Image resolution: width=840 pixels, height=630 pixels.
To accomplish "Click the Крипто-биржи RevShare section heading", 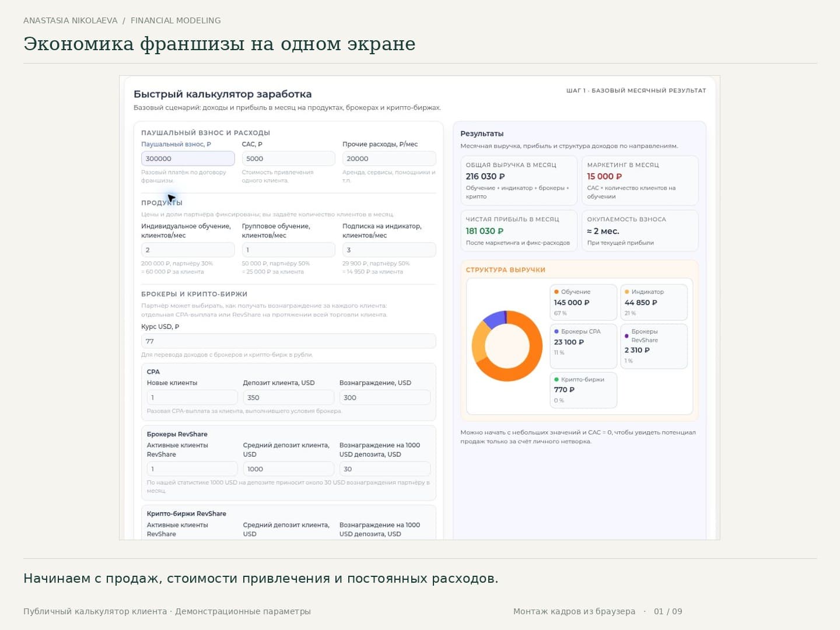I will [x=187, y=514].
